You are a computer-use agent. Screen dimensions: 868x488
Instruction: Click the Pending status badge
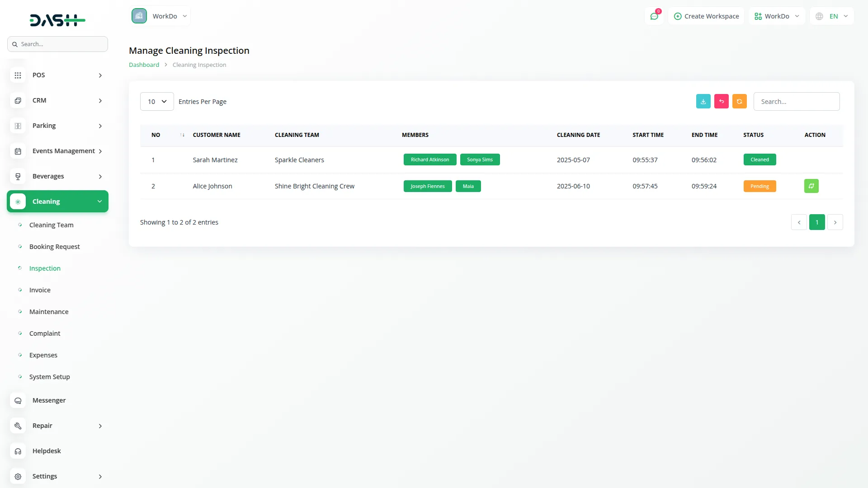point(759,186)
